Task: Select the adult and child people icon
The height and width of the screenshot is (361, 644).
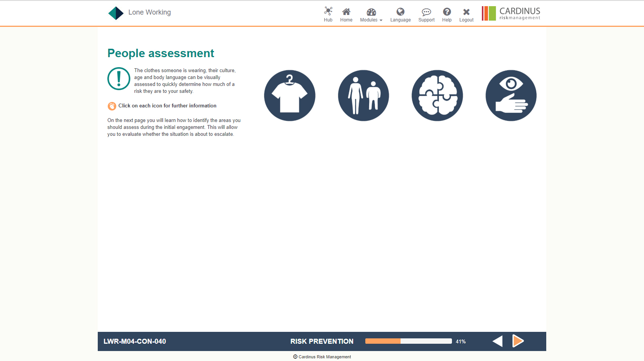Action: click(363, 96)
